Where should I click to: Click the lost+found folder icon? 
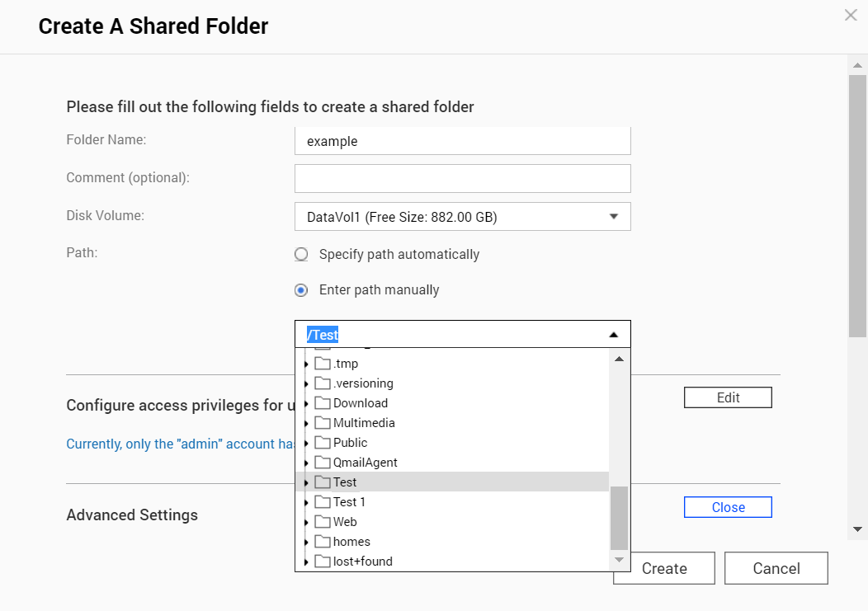click(322, 562)
